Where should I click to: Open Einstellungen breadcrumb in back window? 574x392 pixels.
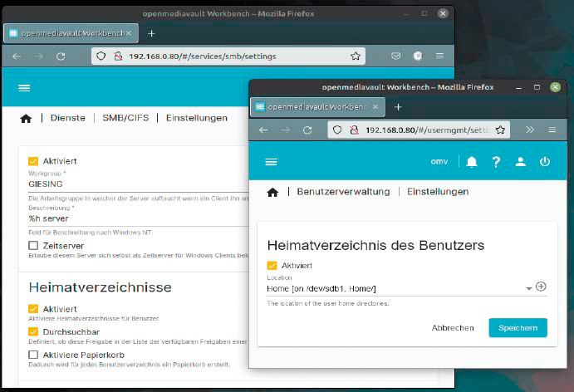(197, 118)
